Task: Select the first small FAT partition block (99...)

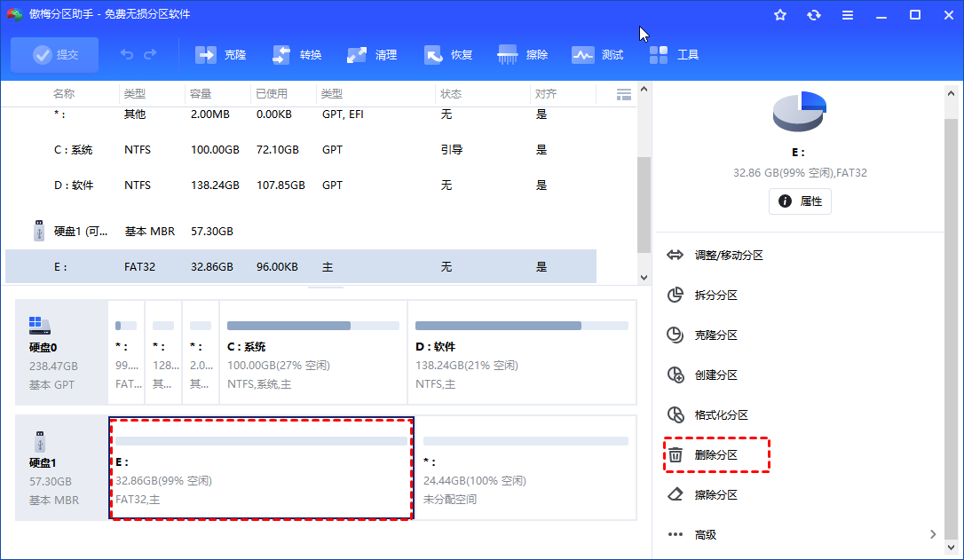Action: 126,353
